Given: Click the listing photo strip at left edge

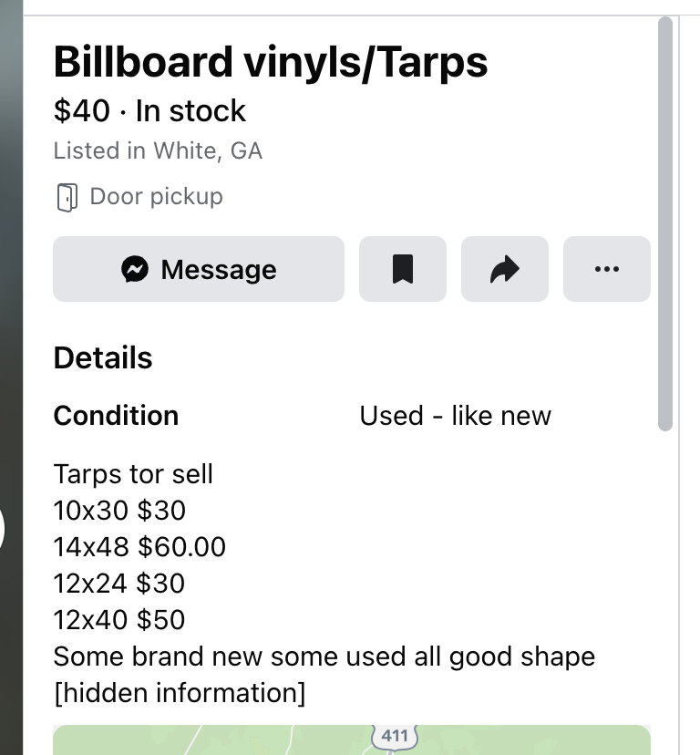Looking at the screenshot, I should (x=11, y=377).
